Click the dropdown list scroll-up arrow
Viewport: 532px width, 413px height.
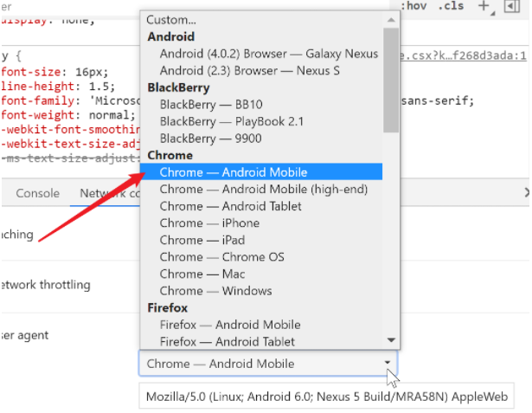point(391,19)
